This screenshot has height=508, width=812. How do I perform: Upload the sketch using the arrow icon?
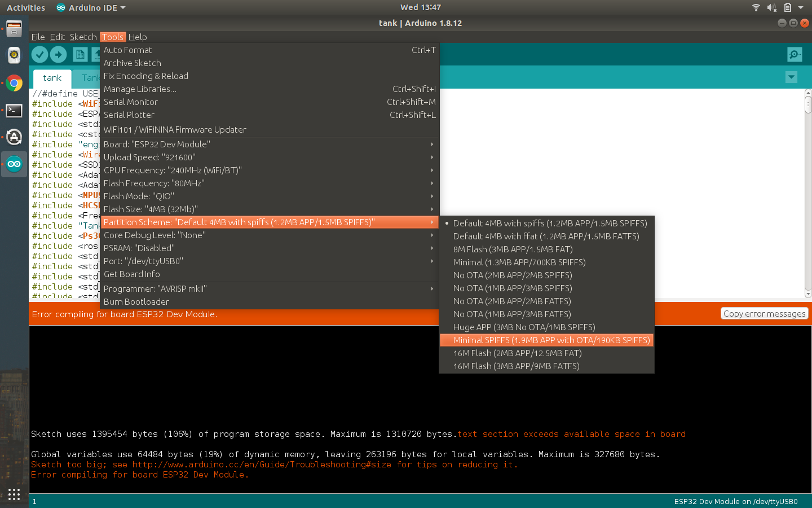click(x=59, y=54)
